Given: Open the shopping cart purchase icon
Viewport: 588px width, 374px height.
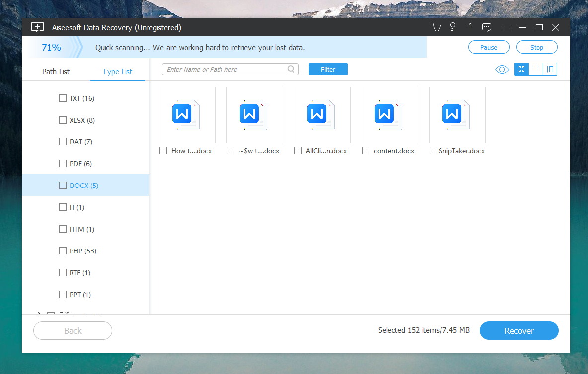Looking at the screenshot, I should (x=436, y=27).
